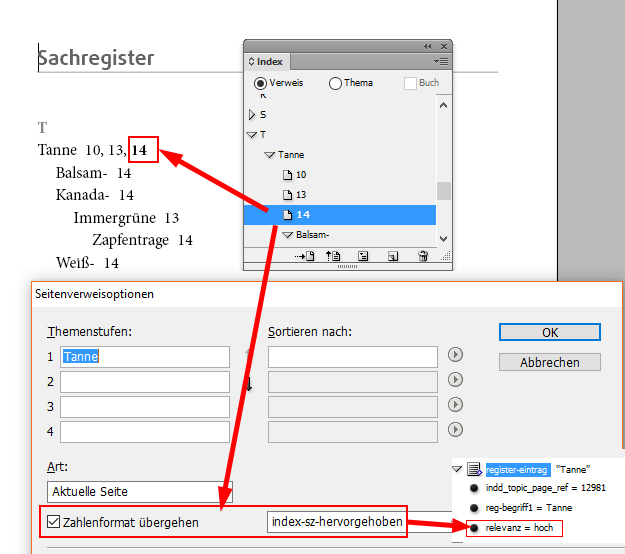Uncheck Zahlenformat übergehen checkbox

coord(54,522)
